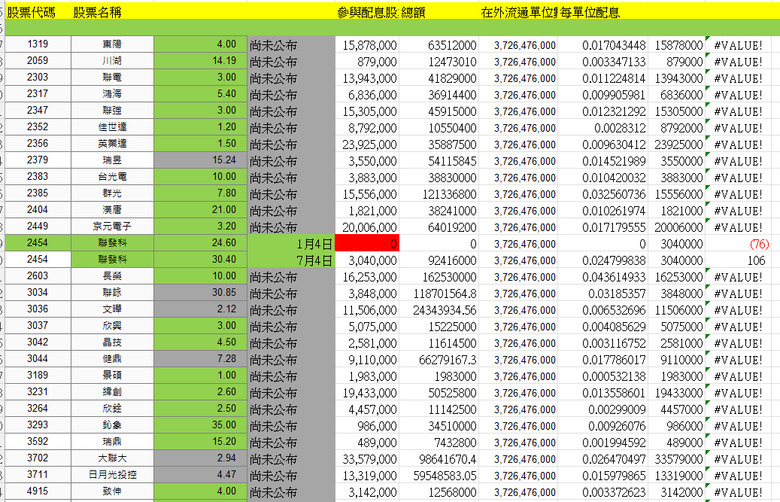This screenshot has width=780, height=502.
Task: Click the date cell 1月4日
Action: (291, 244)
